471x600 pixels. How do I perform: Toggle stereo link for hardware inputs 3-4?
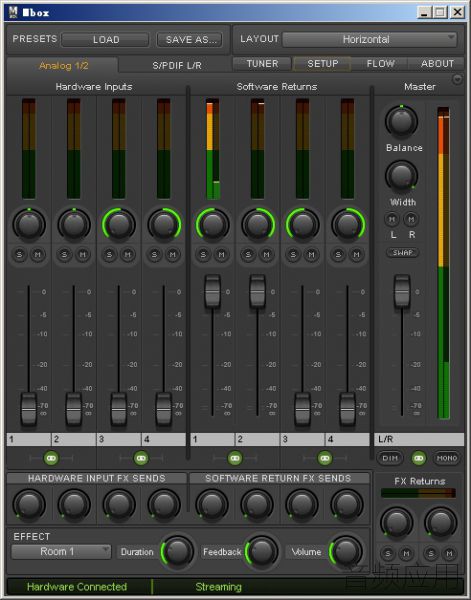[141, 458]
